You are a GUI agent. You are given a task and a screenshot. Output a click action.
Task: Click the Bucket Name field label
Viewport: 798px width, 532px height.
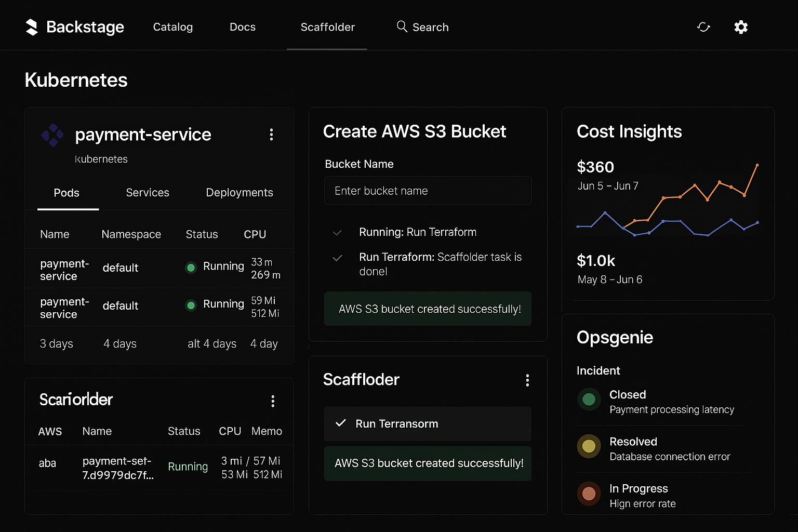pyautogui.click(x=359, y=164)
